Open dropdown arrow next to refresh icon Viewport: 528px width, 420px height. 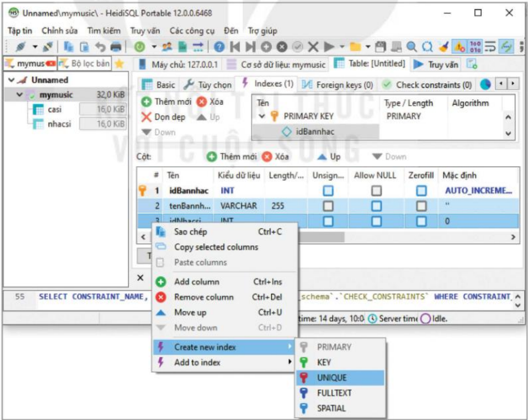pos(154,47)
